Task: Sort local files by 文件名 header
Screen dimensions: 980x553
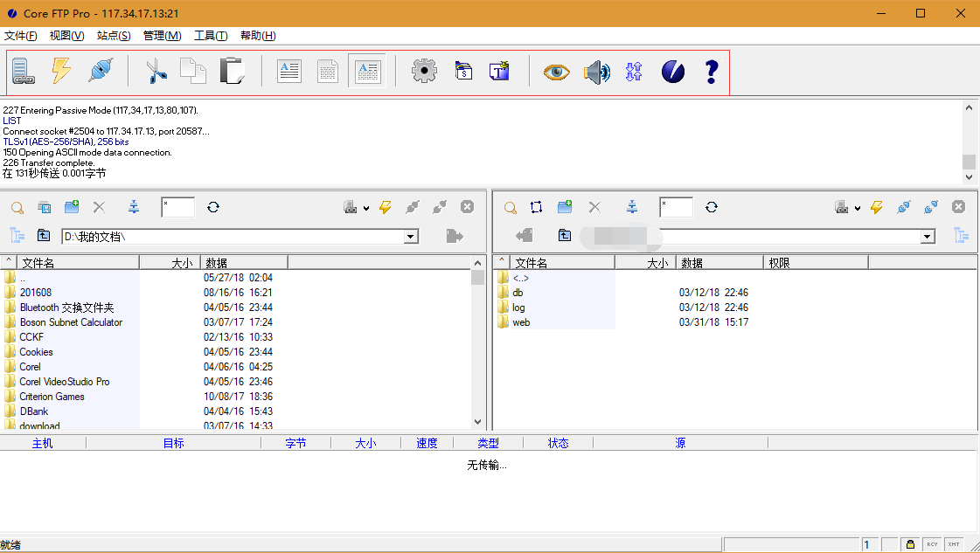Action: click(78, 262)
